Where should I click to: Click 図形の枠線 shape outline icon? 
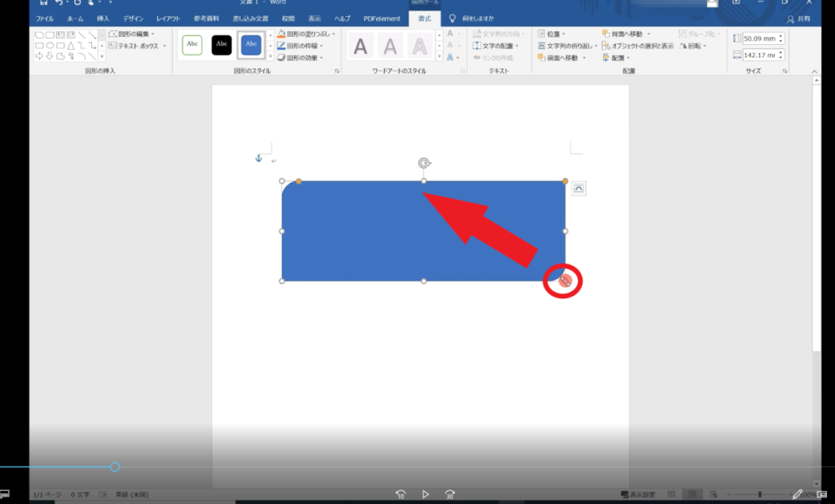coord(281,46)
